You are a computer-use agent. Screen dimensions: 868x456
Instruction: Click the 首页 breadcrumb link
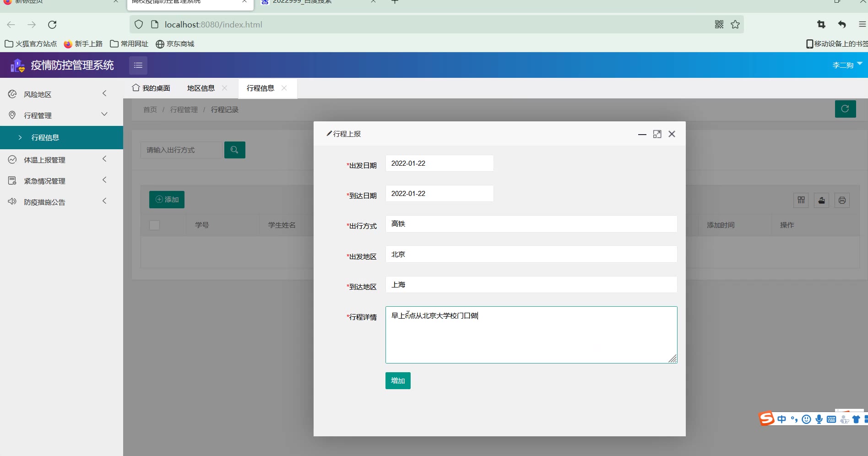coord(150,110)
